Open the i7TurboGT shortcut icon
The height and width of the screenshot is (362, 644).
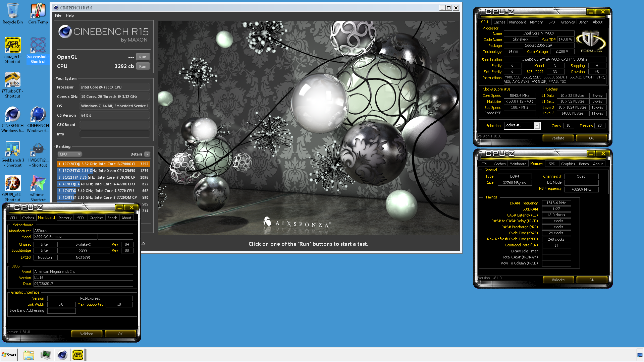click(x=13, y=85)
